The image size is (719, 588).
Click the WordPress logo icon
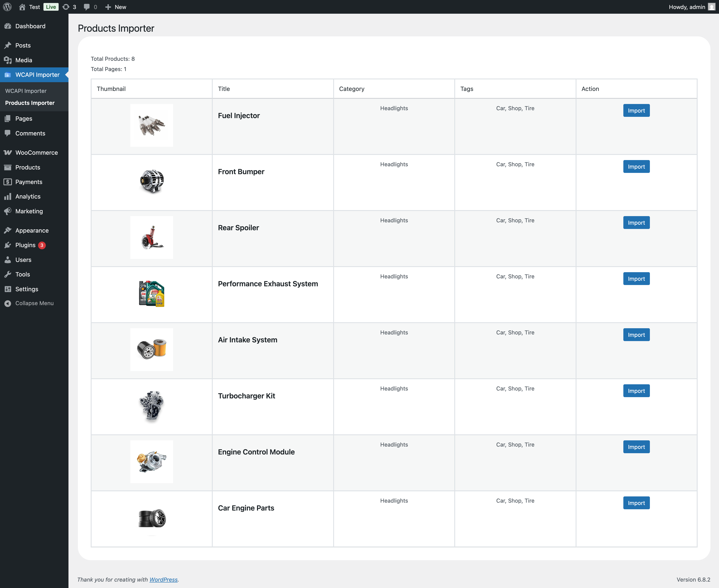coord(7,7)
